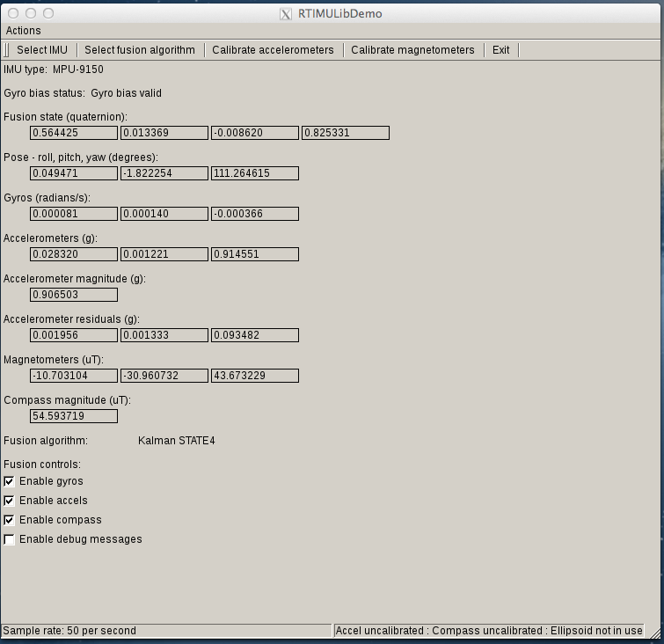Disable the Enable gyros checkbox

tap(10, 481)
